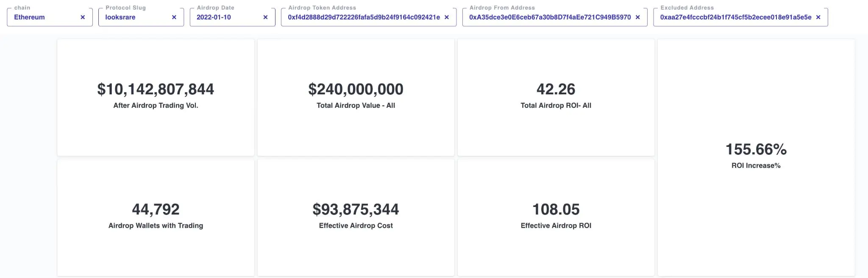Click the Effective Airdrop ROI value

(x=556, y=209)
